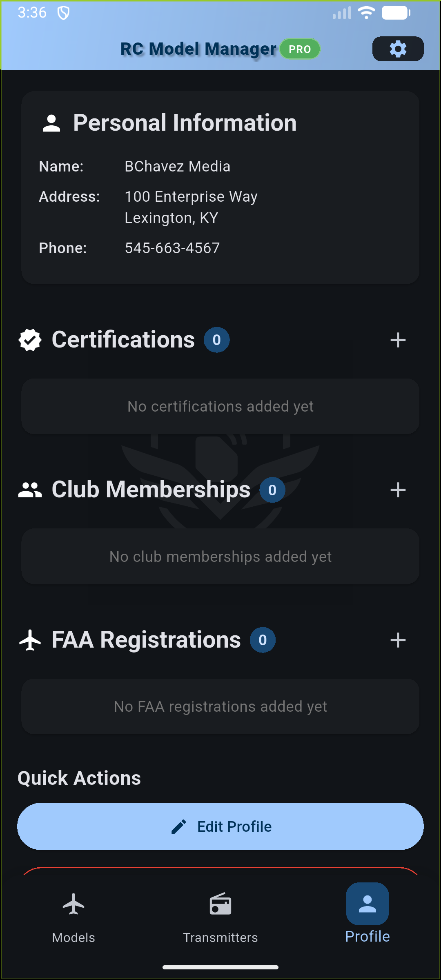Screen dimensions: 441x980
Task: Click the Certifications count badge
Action: point(217,340)
